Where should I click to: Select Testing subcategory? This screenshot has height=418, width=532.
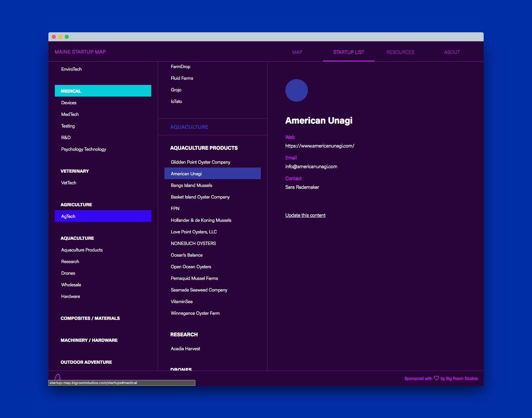68,126
